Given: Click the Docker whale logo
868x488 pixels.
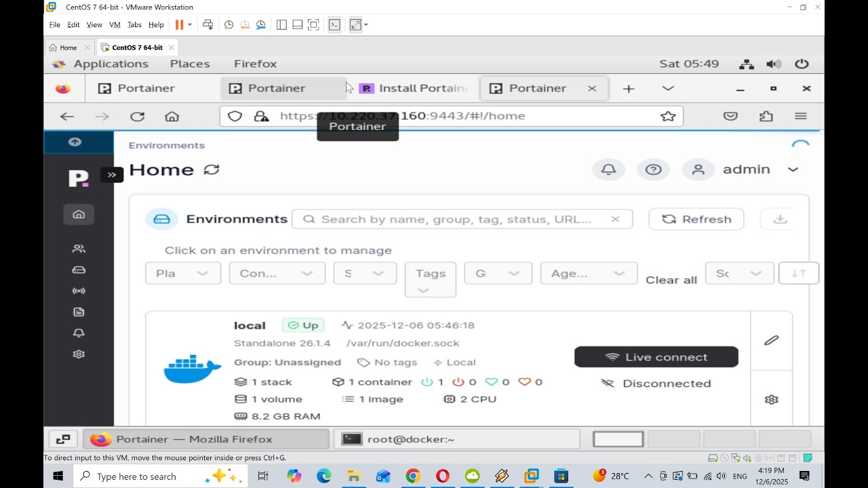Looking at the screenshot, I should pyautogui.click(x=192, y=369).
